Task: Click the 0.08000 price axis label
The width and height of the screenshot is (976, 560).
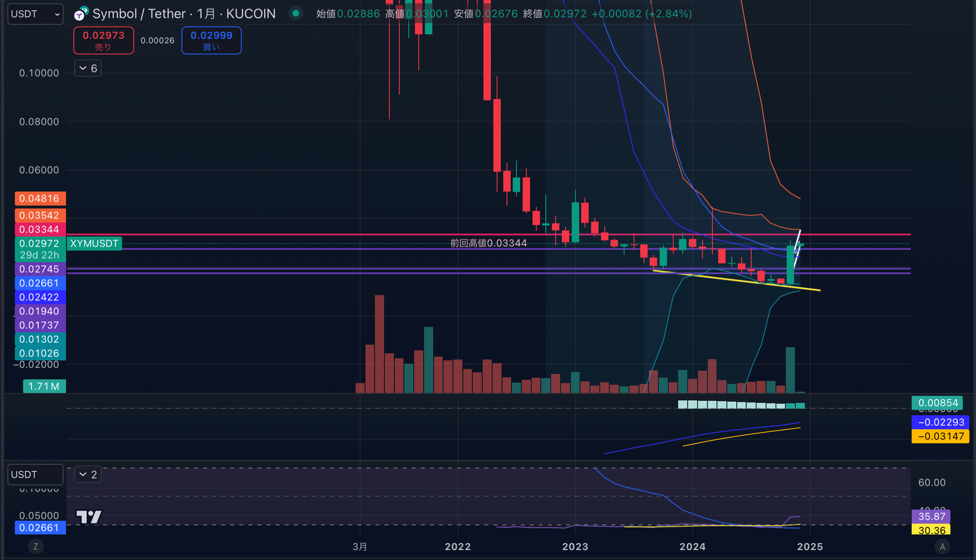Action: pyautogui.click(x=39, y=122)
